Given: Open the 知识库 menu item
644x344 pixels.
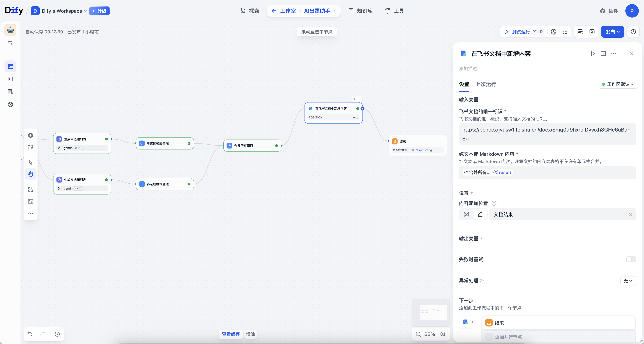Looking at the screenshot, I should pyautogui.click(x=361, y=11).
